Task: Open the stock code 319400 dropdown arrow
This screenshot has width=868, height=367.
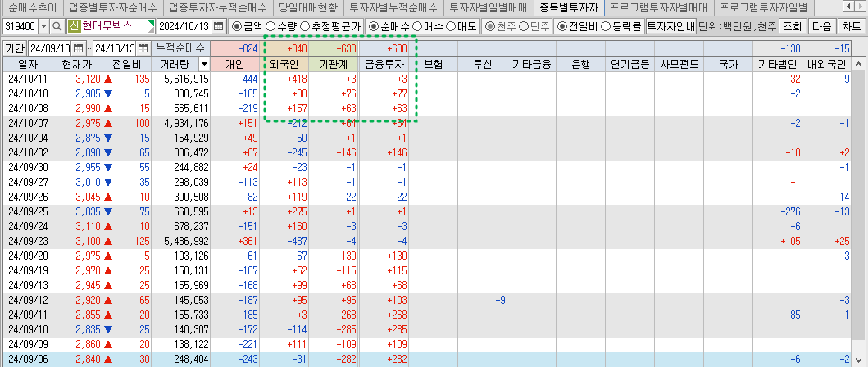Action: [x=43, y=26]
